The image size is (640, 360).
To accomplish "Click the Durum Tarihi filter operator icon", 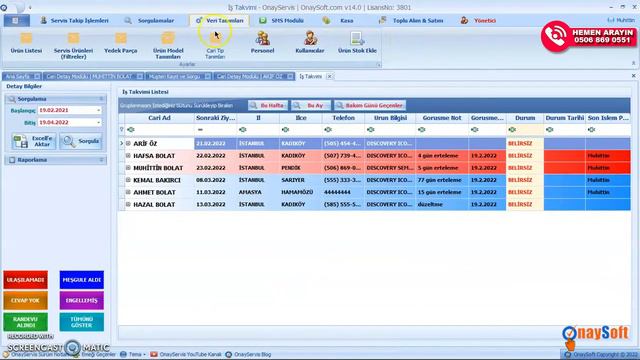I will pyautogui.click(x=550, y=129).
